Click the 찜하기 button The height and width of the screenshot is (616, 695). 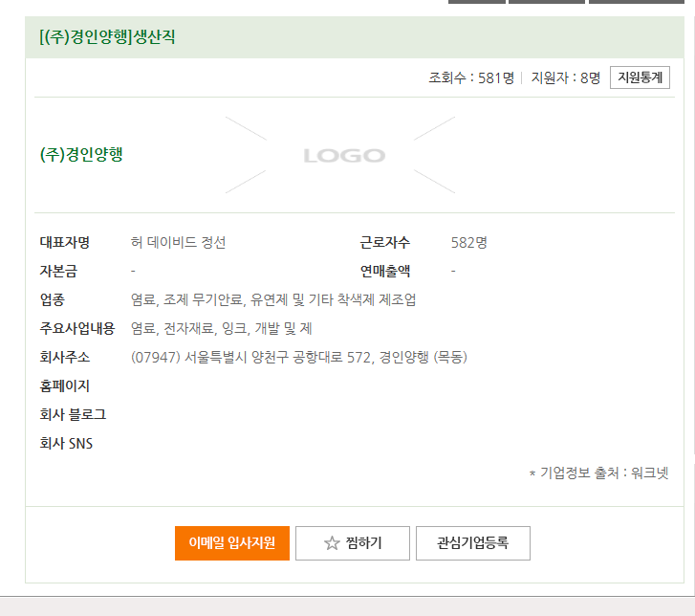coord(353,542)
